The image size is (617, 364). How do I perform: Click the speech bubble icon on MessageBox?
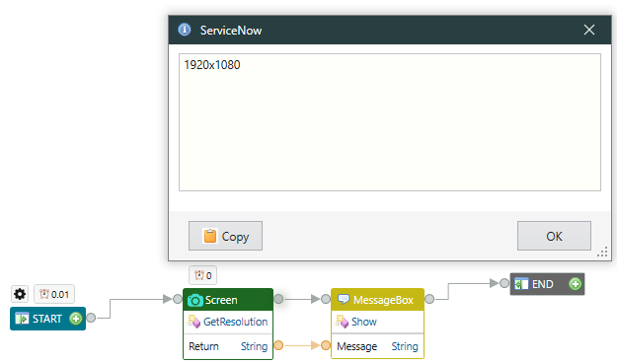[344, 300]
